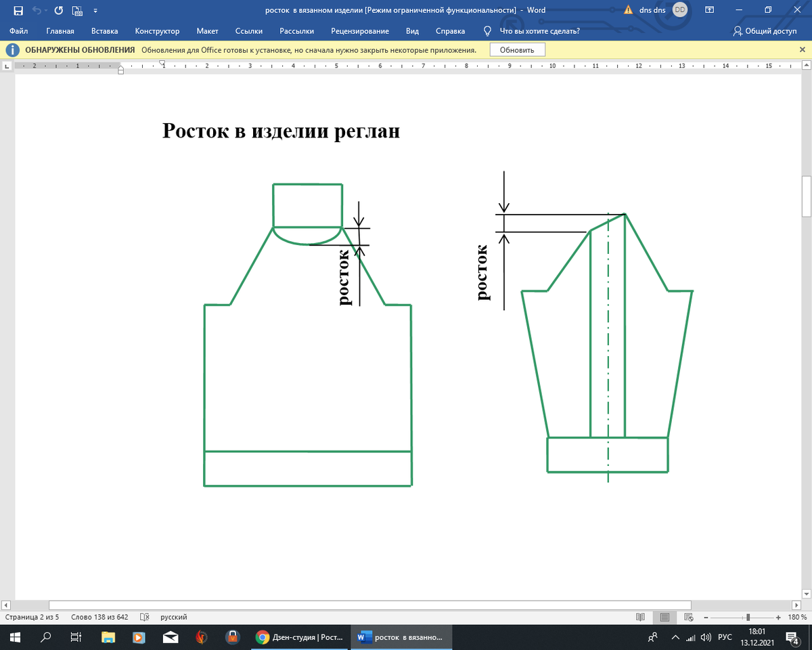812x650 pixels.
Task: Click the tab stop selector at ruler corner
Action: point(7,67)
